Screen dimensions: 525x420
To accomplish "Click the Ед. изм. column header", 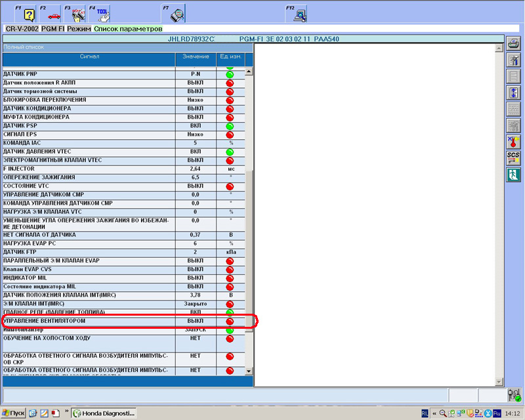I will pyautogui.click(x=231, y=59).
